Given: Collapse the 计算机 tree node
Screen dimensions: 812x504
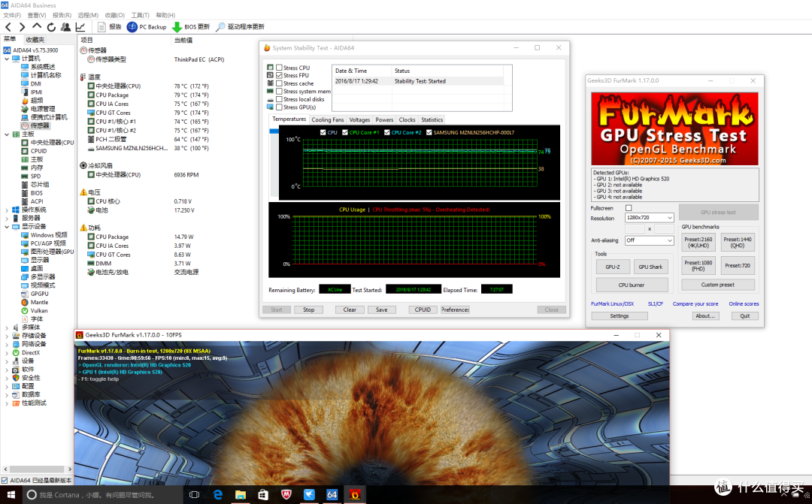Looking at the screenshot, I should [x=7, y=59].
